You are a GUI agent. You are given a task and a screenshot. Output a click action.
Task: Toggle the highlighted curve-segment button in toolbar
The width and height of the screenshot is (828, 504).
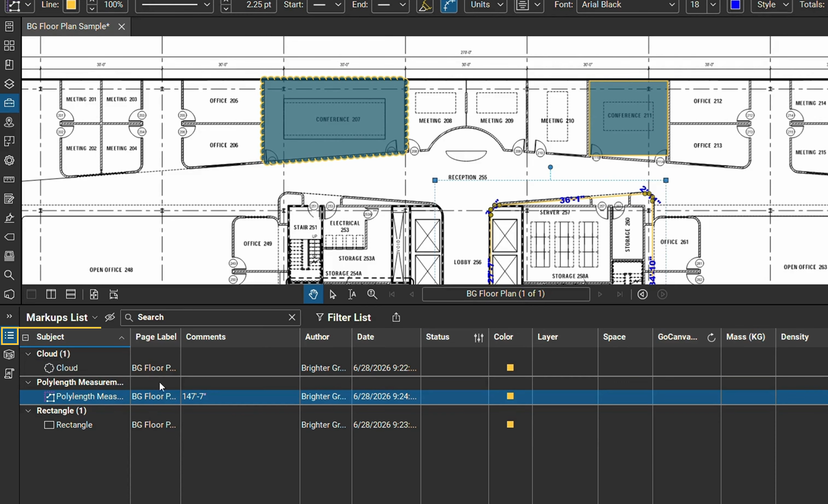tap(448, 5)
